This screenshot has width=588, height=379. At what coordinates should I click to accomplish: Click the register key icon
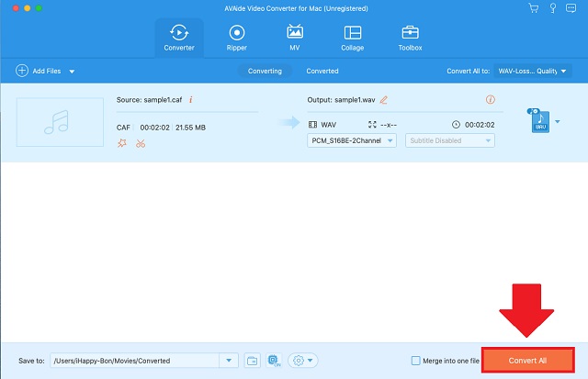(553, 8)
